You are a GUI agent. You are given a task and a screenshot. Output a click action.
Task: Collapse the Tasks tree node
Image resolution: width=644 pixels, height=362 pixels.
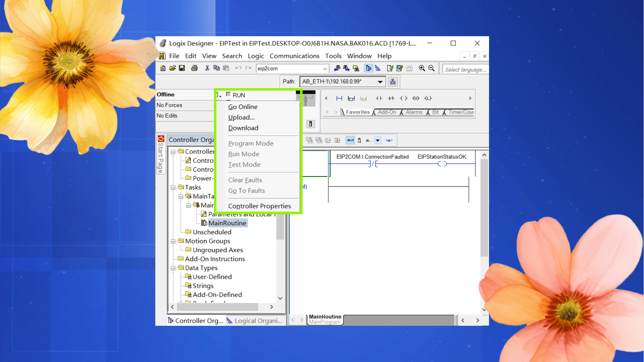(x=173, y=187)
